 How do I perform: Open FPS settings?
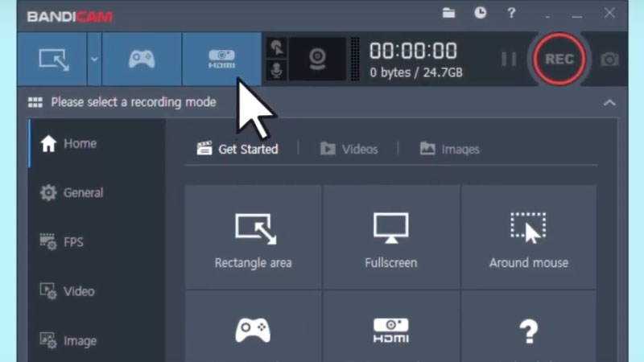97,242
